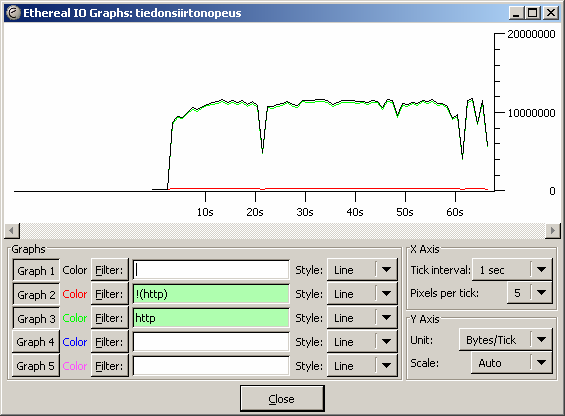565x416 pixels.
Task: Close the IO Graphs dialog with Close button
Action: pyautogui.click(x=282, y=399)
